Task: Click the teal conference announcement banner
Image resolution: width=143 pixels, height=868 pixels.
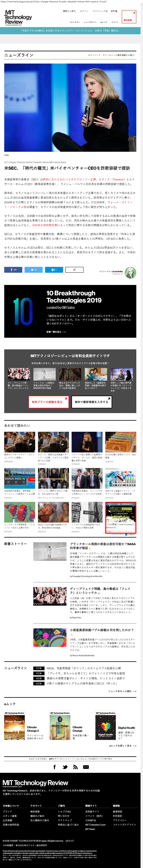Action: [x=70, y=30]
